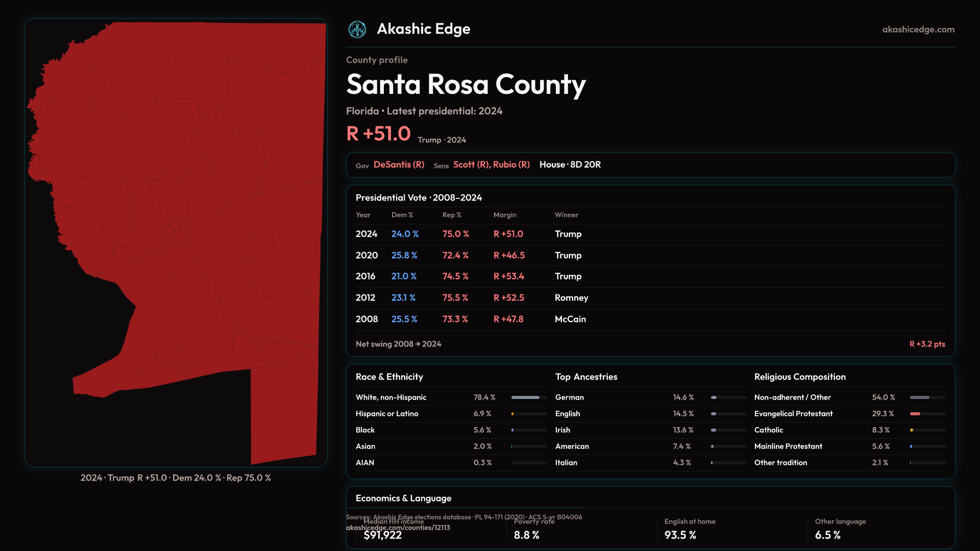Click the Margin column header
Viewport: 980px width, 551px height.
505,215
